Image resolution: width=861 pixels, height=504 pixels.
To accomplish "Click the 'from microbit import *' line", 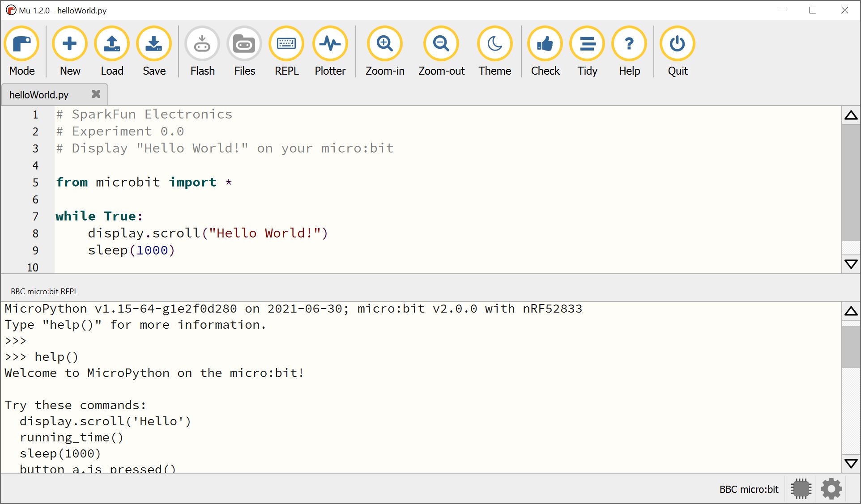I will (x=144, y=182).
